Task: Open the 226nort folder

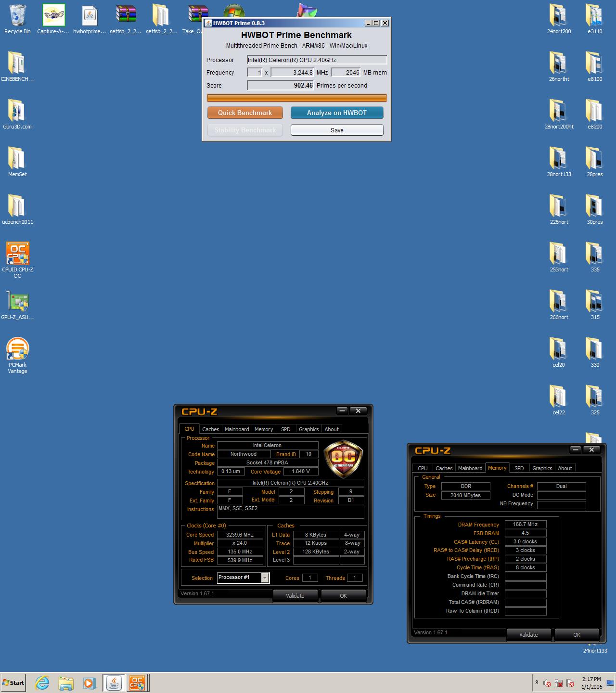Action: [x=559, y=210]
